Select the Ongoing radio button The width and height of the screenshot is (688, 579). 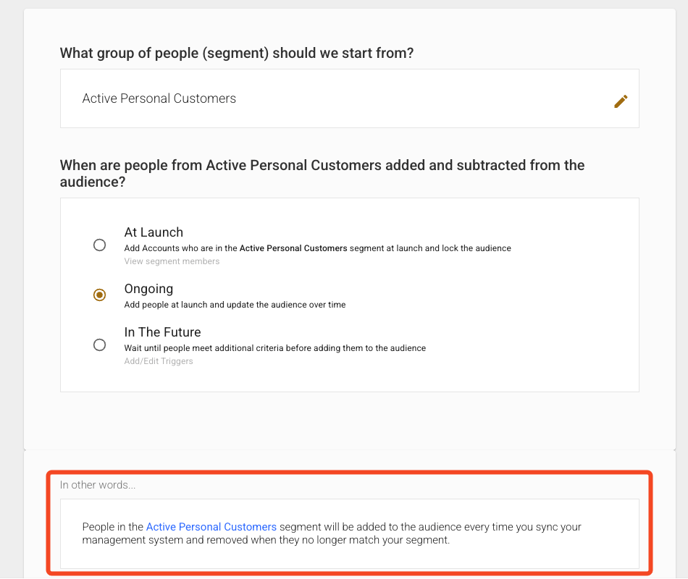tap(99, 295)
